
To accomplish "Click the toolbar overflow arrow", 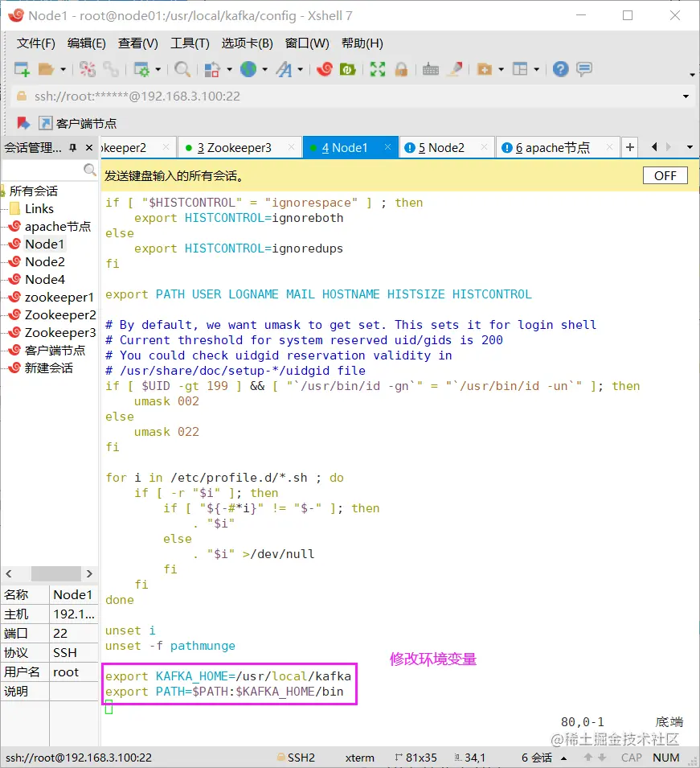I will [x=692, y=75].
